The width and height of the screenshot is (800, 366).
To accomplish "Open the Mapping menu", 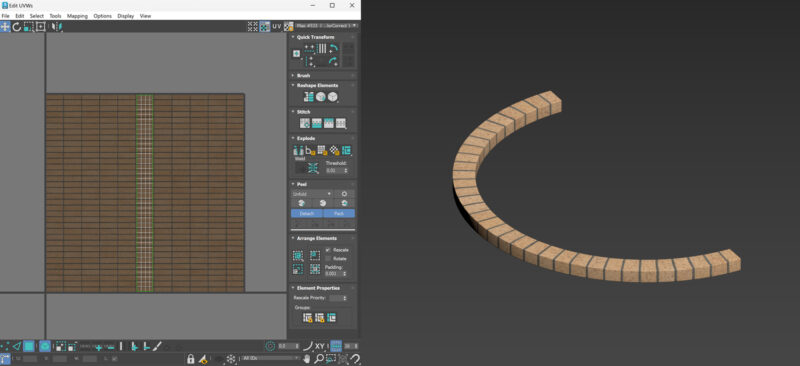I will (x=77, y=16).
